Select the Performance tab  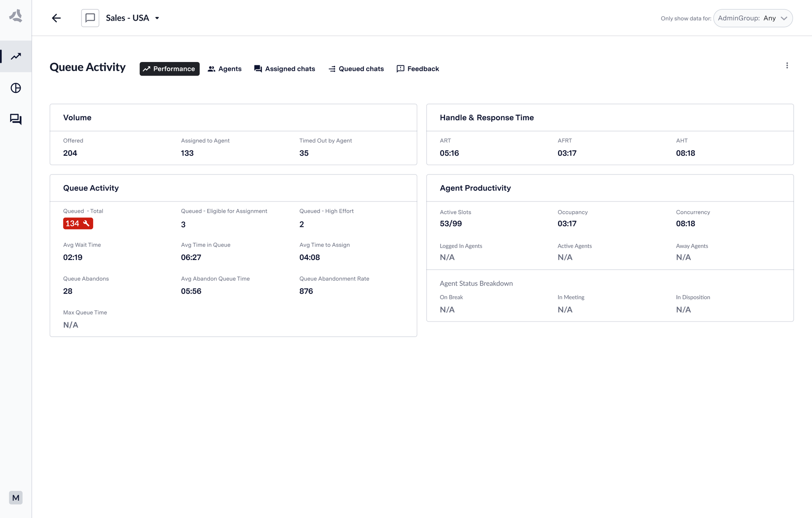[169, 69]
